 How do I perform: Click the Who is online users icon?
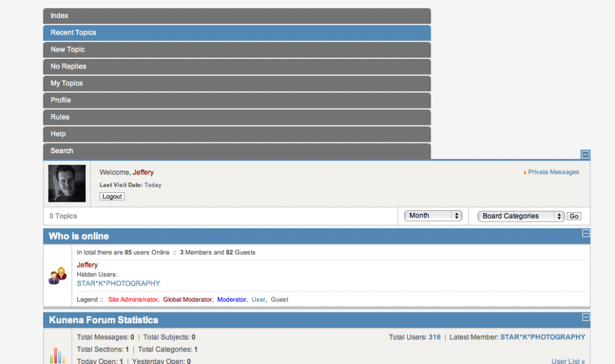click(58, 276)
